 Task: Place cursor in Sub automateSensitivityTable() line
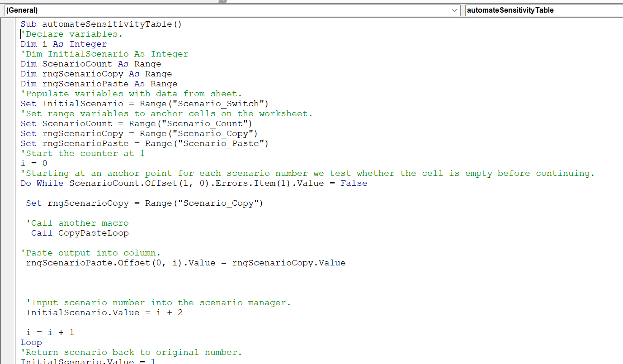(x=101, y=24)
